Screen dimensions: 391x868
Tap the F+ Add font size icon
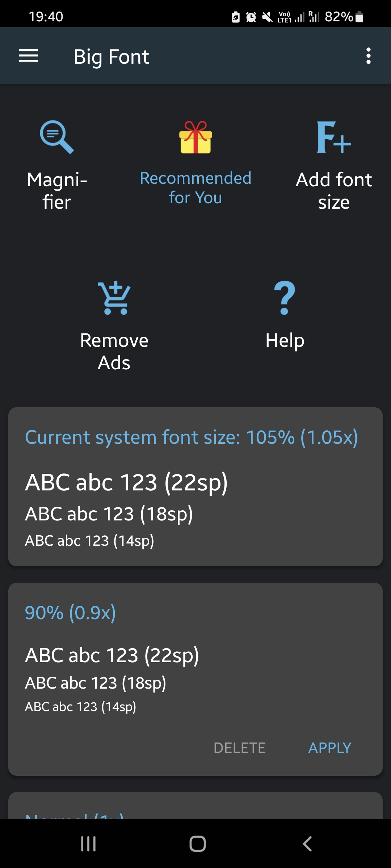click(334, 137)
